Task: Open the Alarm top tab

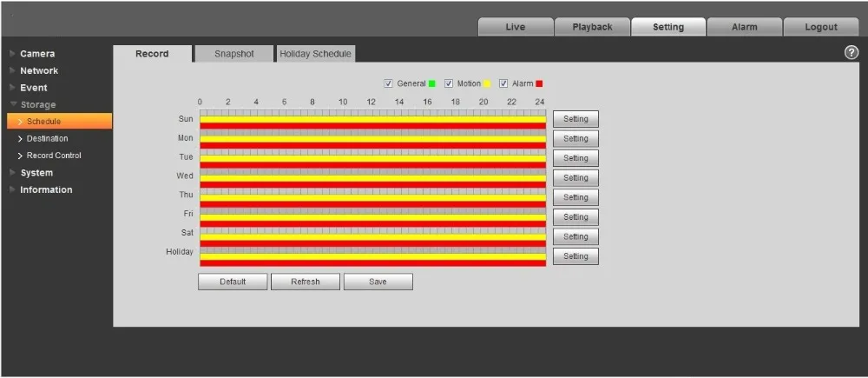Action: coord(745,27)
